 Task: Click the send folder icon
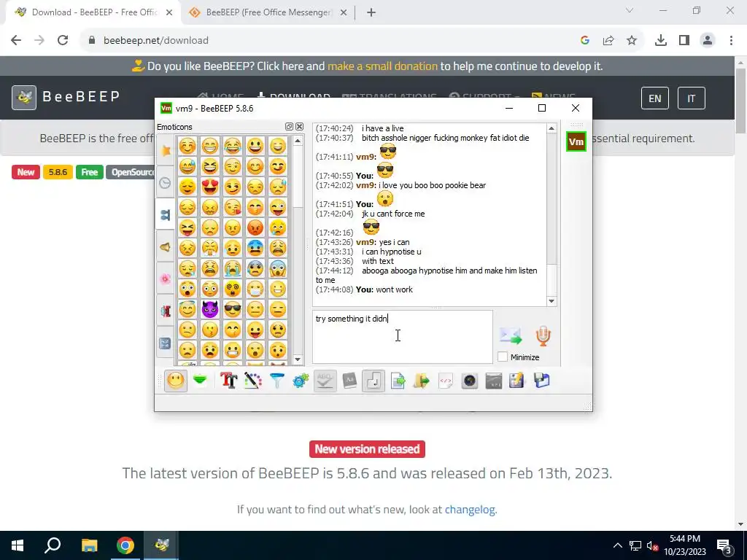tap(422, 381)
